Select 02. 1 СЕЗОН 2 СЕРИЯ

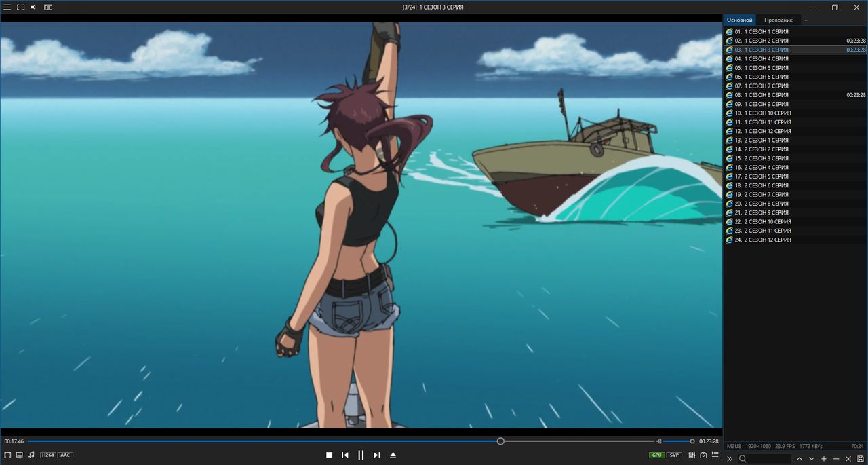795,41
